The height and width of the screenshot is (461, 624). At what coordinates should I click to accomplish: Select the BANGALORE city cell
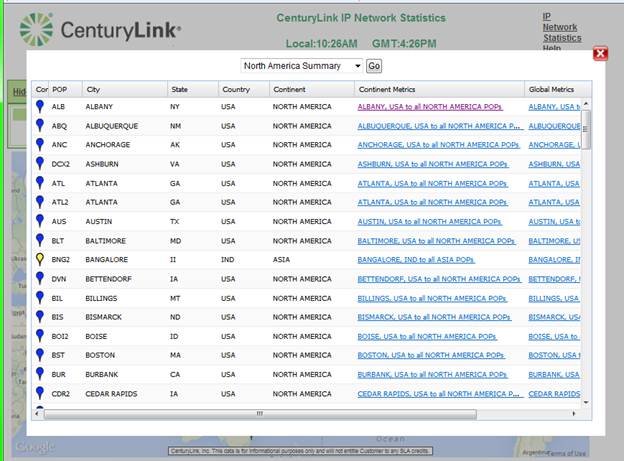[x=107, y=260]
